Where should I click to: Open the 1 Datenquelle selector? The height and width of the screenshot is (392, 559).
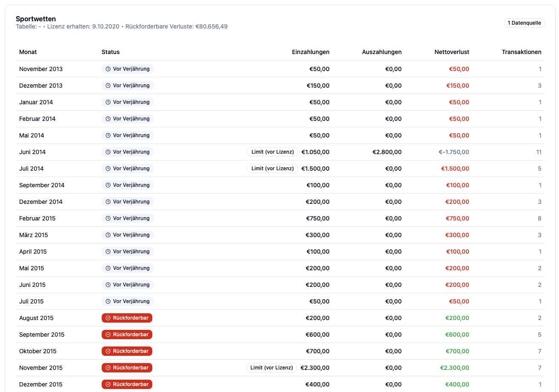point(524,23)
